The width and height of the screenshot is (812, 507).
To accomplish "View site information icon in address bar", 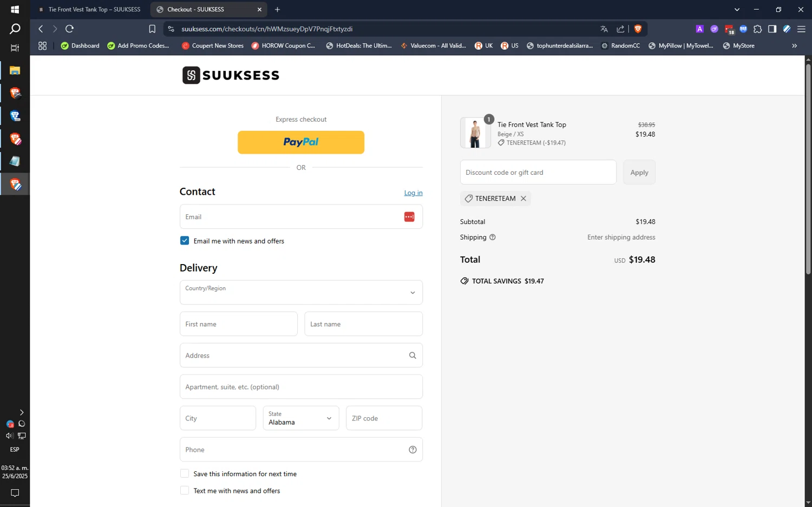I will (171, 29).
